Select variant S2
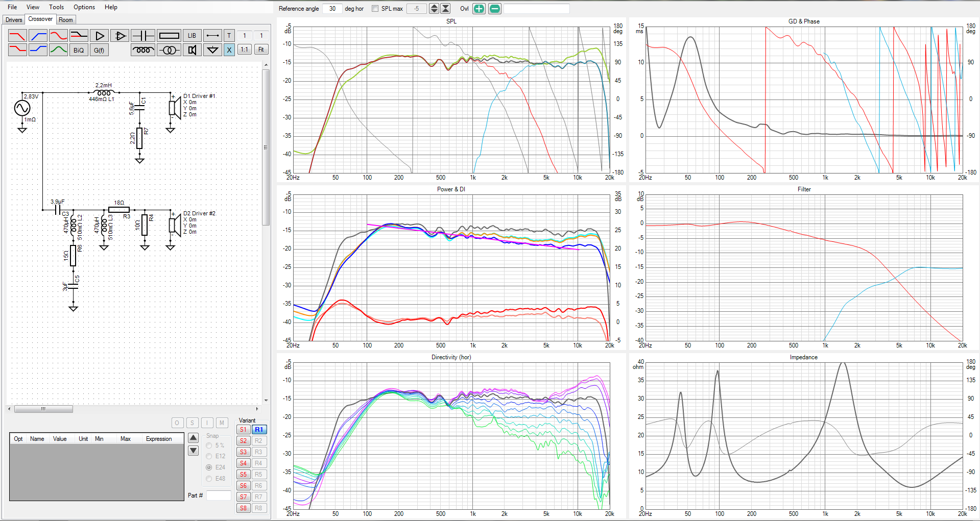980x521 pixels. pos(243,441)
